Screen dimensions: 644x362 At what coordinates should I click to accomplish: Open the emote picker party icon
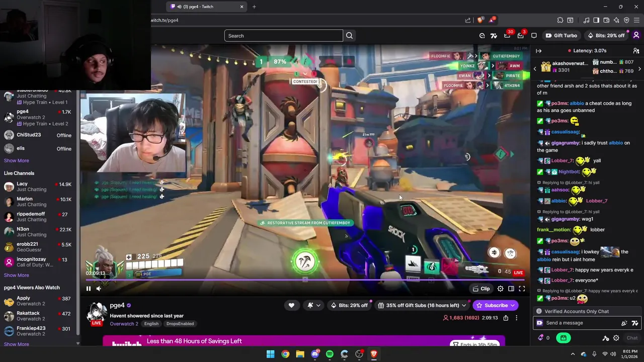[x=624, y=323]
